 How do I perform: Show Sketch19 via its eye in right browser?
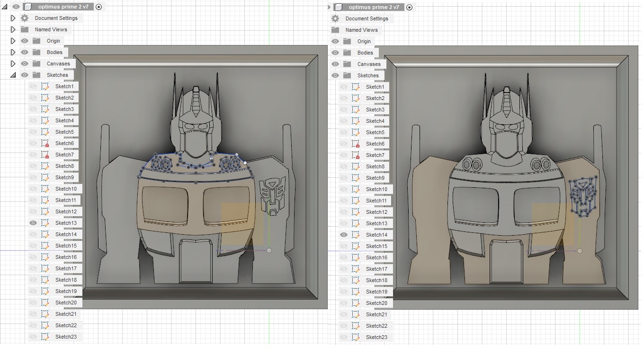(x=344, y=292)
